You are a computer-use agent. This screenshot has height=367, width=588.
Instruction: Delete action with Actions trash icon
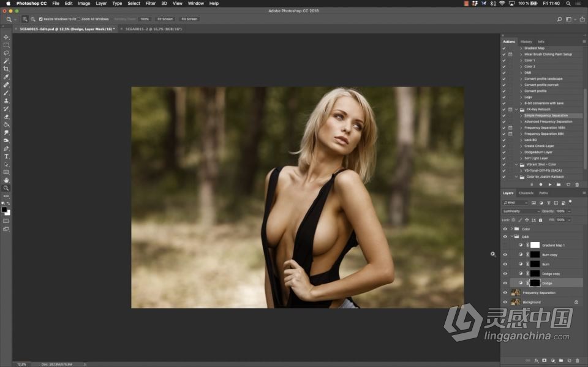[x=577, y=184]
